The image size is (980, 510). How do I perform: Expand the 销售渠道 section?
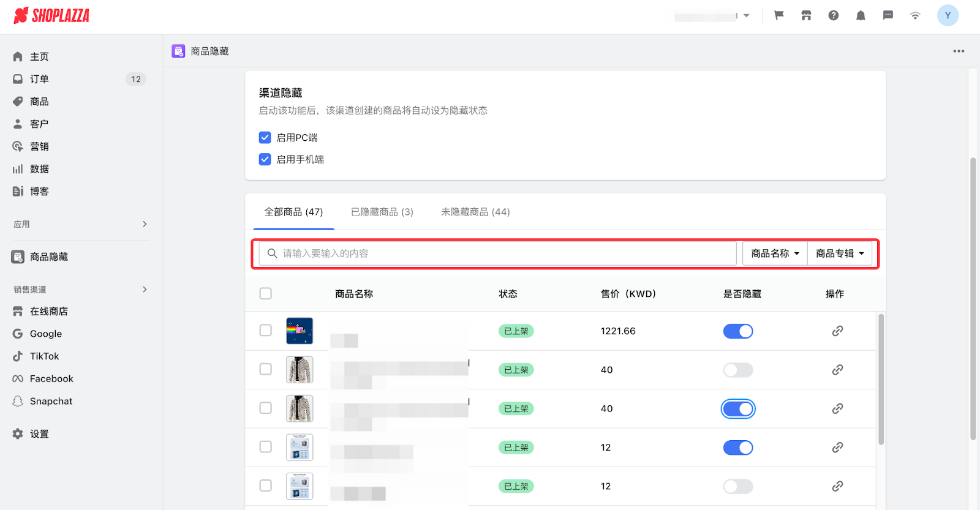145,290
